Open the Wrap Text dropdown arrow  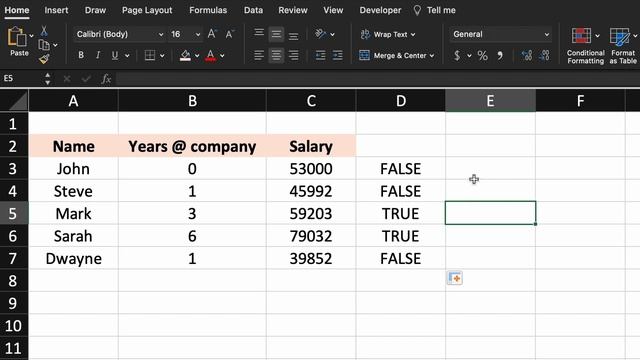tap(413, 34)
